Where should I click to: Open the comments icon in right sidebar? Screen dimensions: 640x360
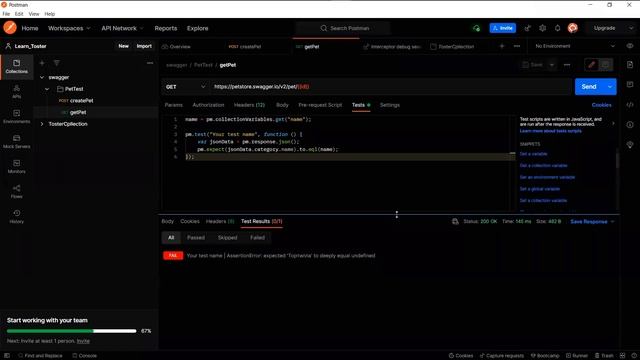(630, 84)
